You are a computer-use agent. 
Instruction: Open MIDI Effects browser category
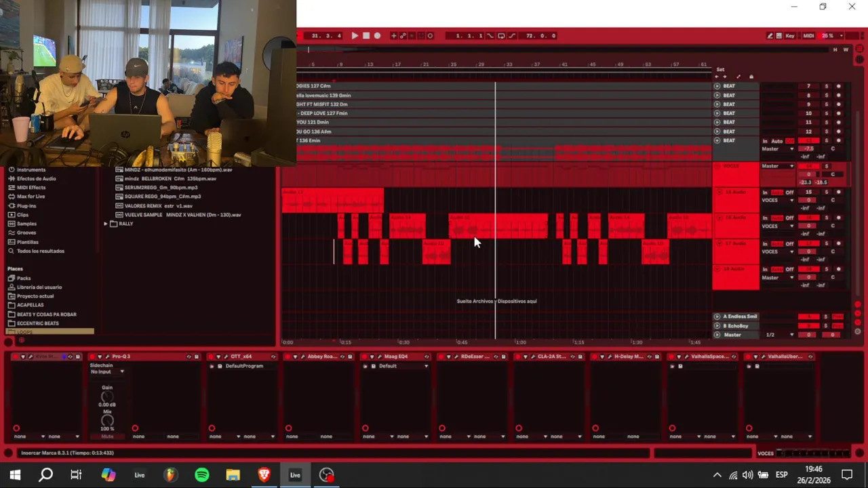(31, 187)
